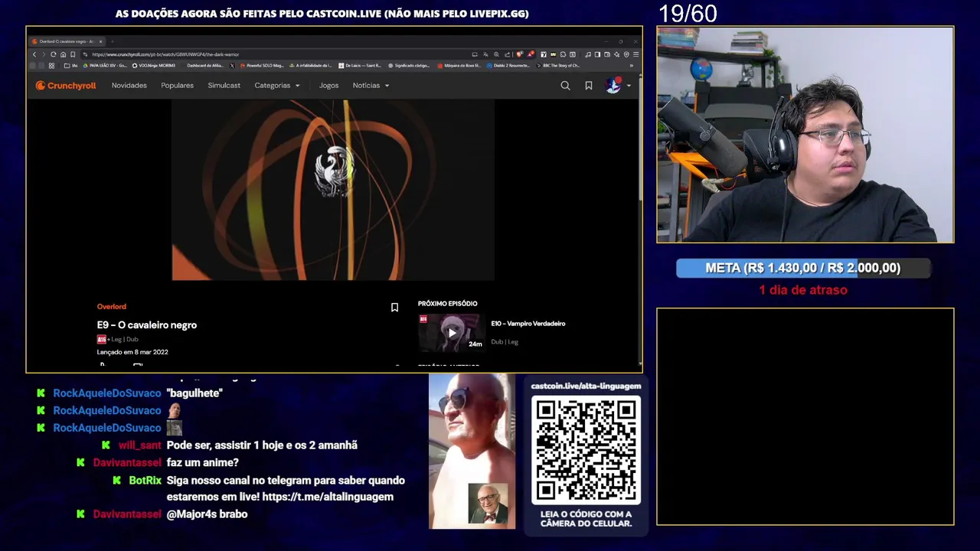
Task: Open the watchlist bookmark icon in Crunchyroll header
Action: tap(589, 86)
